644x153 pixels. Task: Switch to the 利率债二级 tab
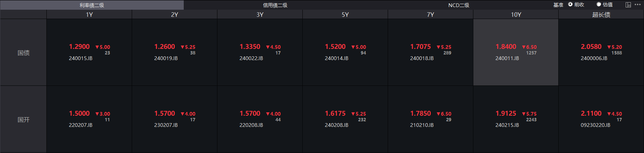coord(92,5)
